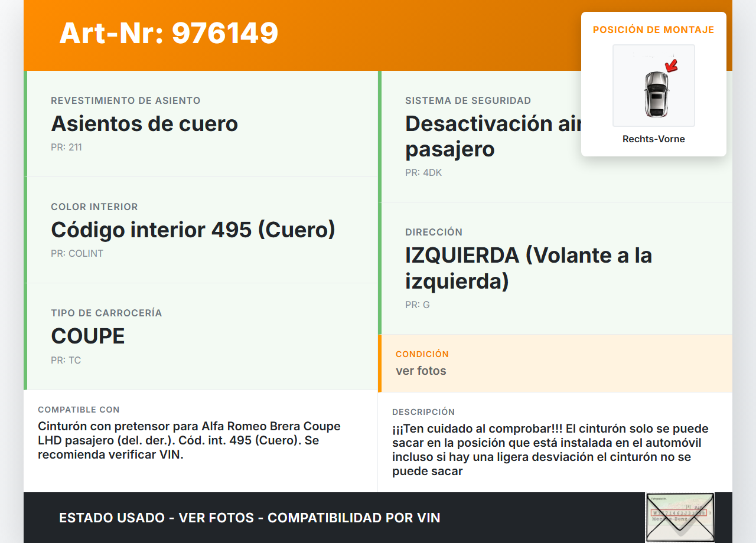Screen dimensions: 756x543
Task: Click the "Rechts-Vorne" position label
Action: (x=653, y=139)
